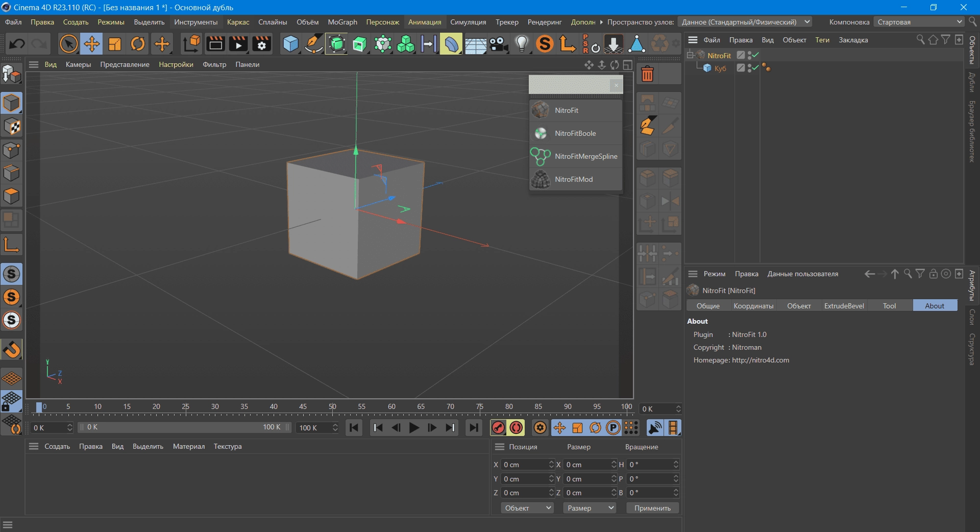Add a Camera object from toolbar
Screen dimensions: 980x532
[x=499, y=44]
